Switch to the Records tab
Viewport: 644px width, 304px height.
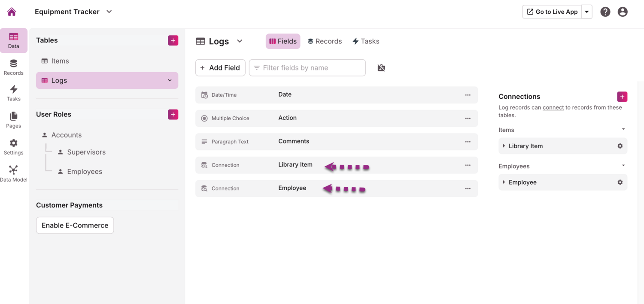click(325, 41)
